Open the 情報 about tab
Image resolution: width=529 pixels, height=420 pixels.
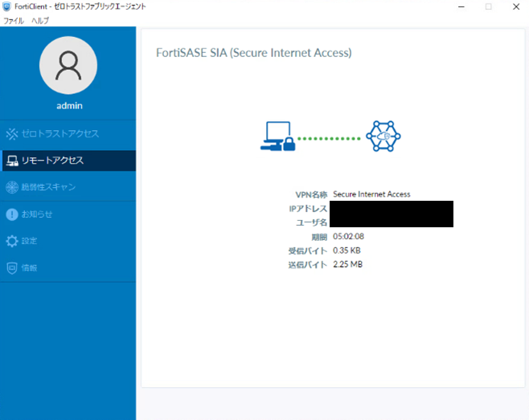pos(68,268)
